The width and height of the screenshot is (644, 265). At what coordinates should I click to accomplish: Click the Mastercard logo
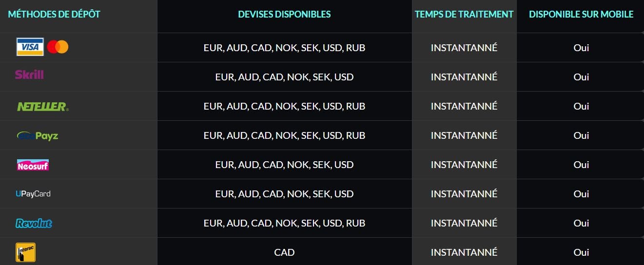click(58, 47)
